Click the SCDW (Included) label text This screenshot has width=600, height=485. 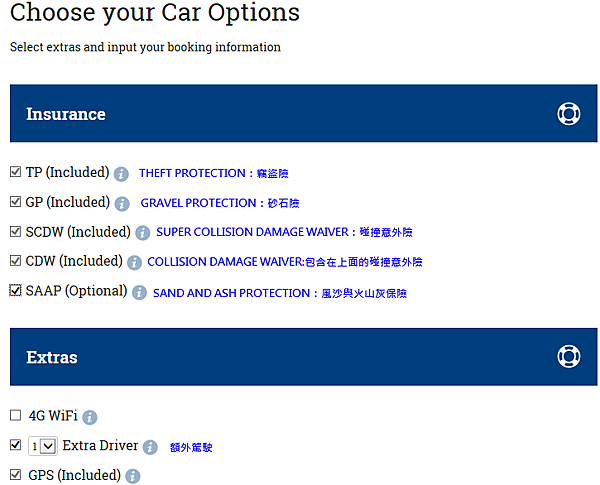click(x=78, y=232)
